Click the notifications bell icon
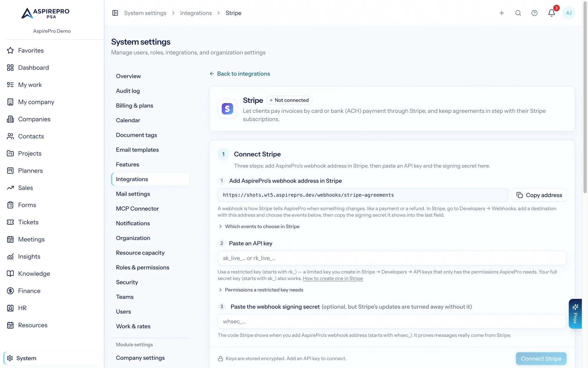 [552, 13]
